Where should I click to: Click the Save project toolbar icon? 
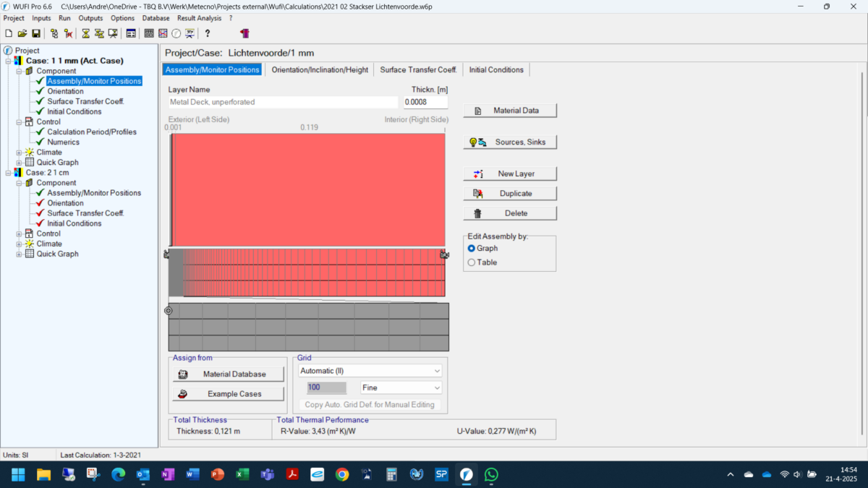tap(35, 33)
